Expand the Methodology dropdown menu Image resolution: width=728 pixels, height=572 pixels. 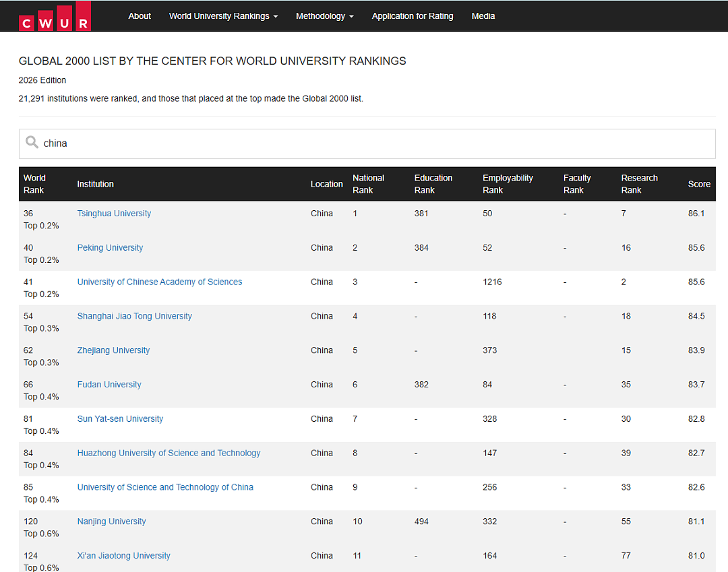click(x=324, y=16)
